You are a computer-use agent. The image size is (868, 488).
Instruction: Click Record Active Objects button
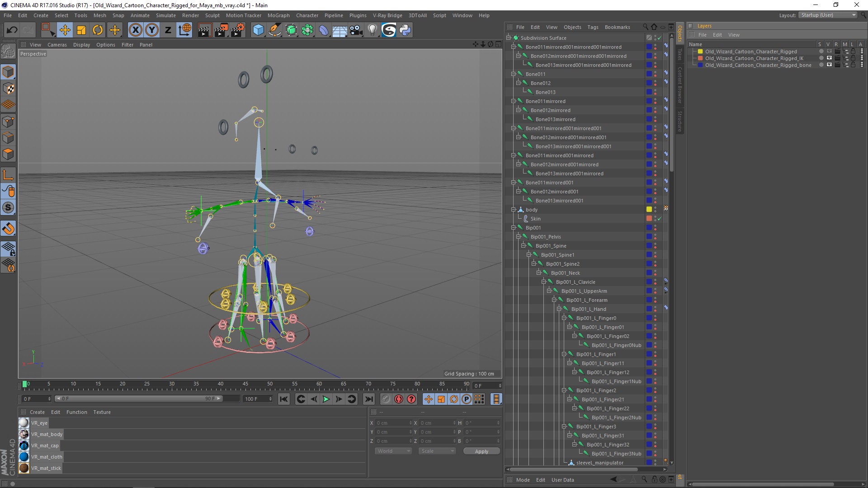click(386, 399)
